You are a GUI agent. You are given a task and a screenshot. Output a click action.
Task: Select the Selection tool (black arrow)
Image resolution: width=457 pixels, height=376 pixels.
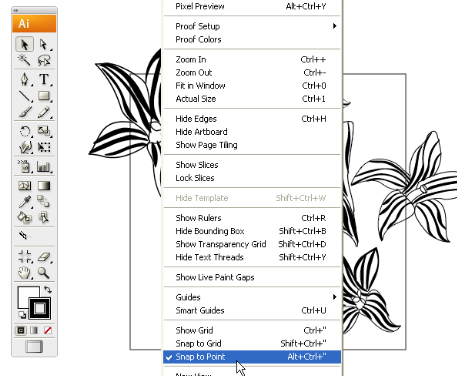(24, 44)
